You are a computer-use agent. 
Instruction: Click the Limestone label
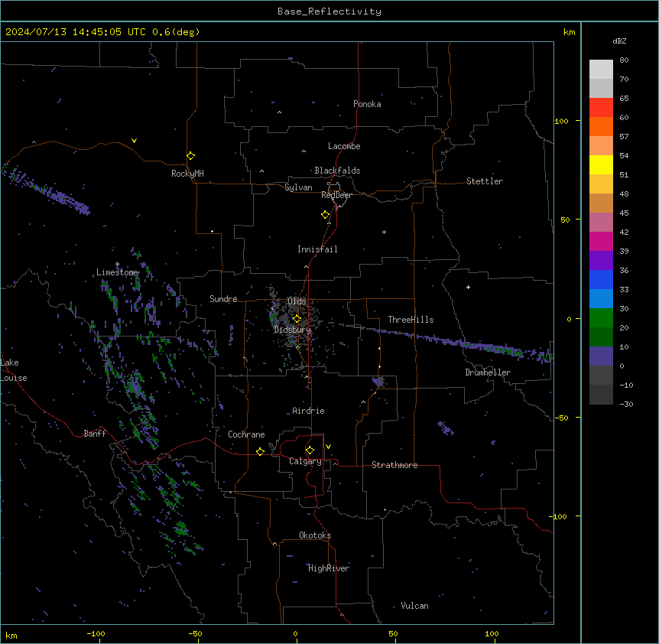[117, 272]
